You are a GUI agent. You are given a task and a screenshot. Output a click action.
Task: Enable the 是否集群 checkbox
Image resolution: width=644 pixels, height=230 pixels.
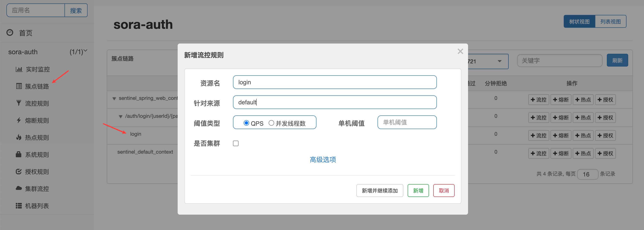236,143
